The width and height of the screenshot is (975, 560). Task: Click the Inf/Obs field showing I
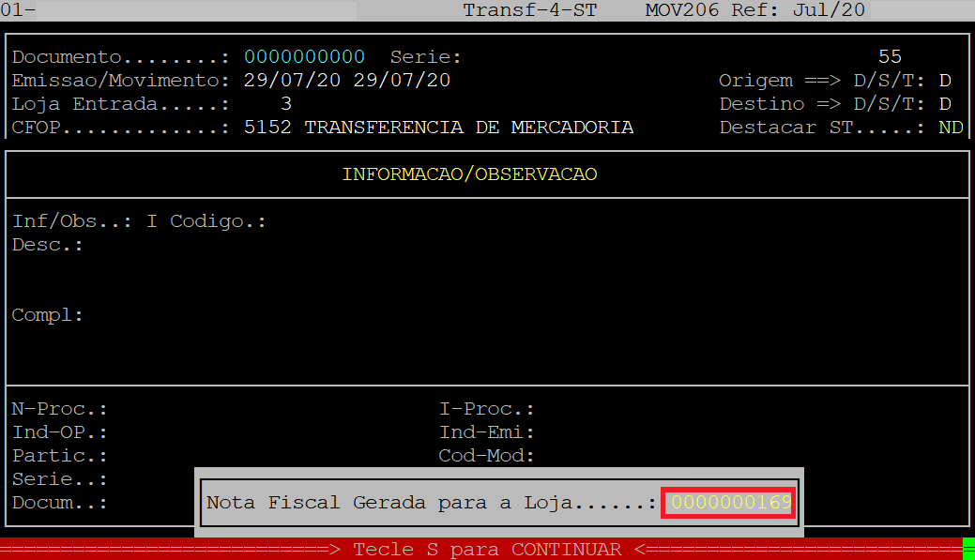[152, 221]
